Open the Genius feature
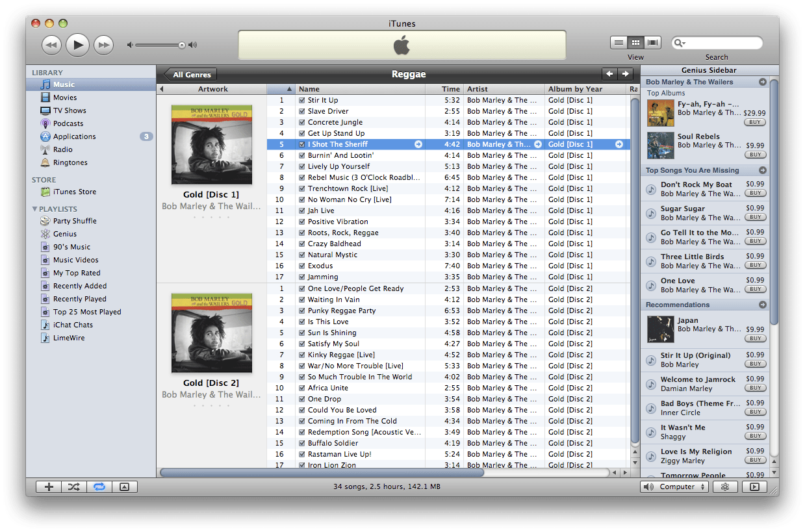This screenshot has width=805, height=532. pos(725,487)
